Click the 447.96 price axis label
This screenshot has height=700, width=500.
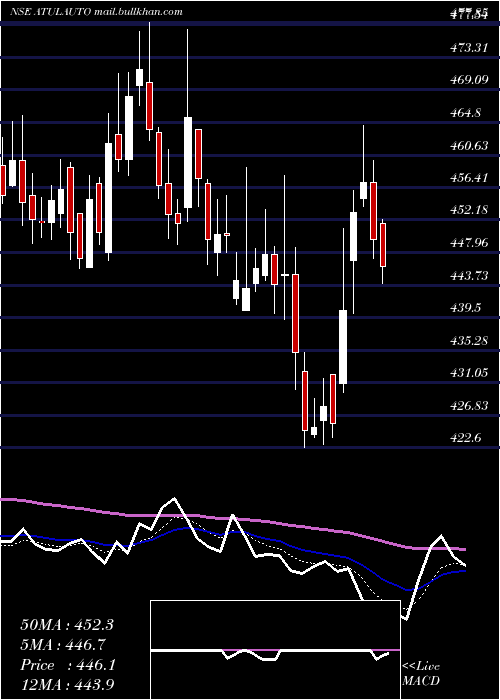coord(469,243)
